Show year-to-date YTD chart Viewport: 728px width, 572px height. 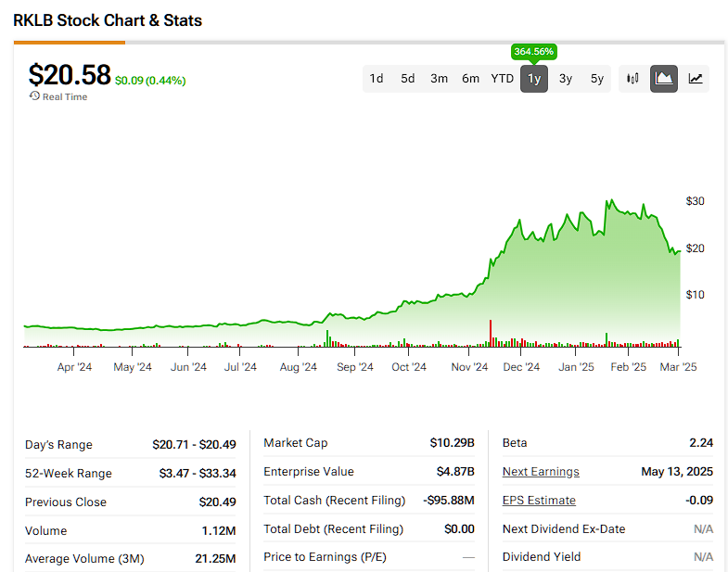tap(503, 79)
